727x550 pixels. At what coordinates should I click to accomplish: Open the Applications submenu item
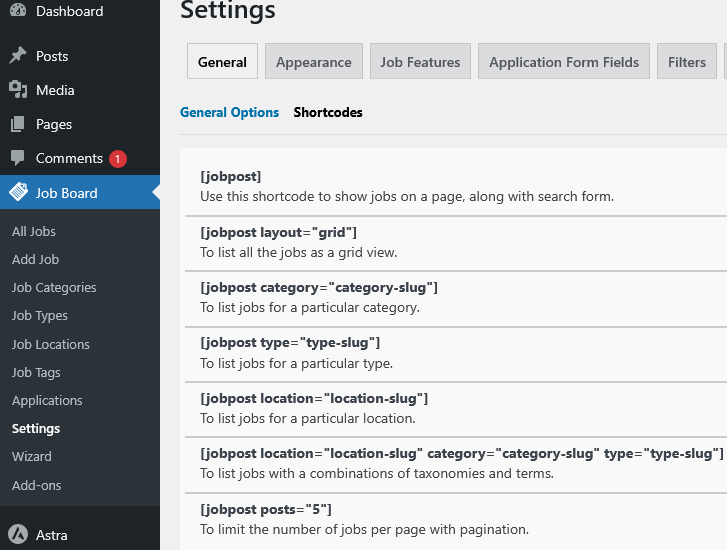tap(47, 400)
